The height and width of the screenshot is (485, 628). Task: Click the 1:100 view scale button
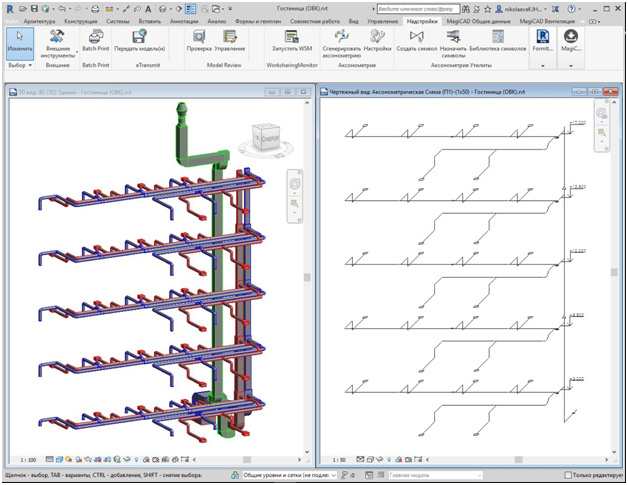[x=28, y=460]
